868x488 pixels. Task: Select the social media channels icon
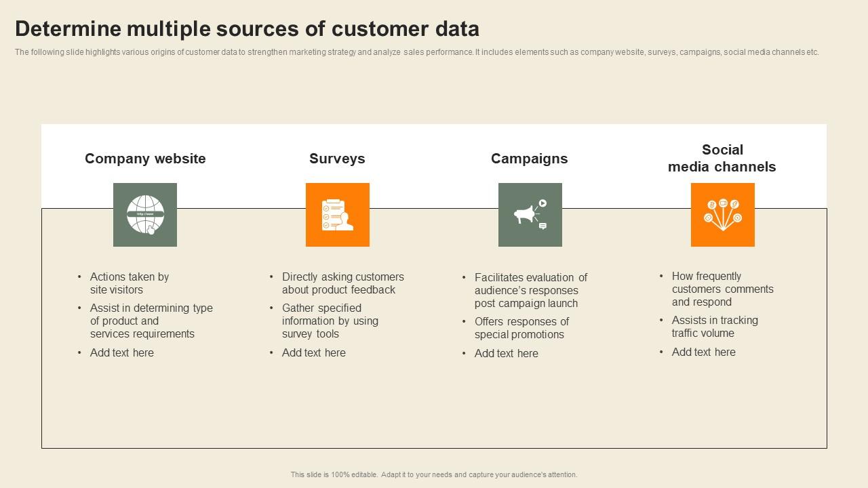[723, 215]
